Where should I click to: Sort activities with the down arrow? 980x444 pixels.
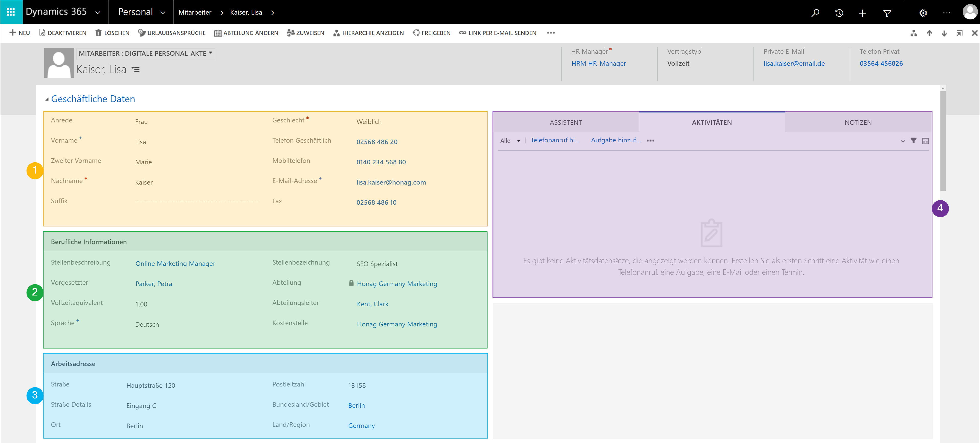point(903,141)
